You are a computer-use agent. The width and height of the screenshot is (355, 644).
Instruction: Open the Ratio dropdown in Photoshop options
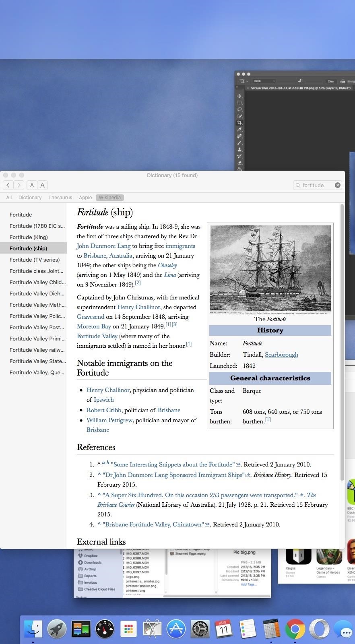[x=264, y=81]
